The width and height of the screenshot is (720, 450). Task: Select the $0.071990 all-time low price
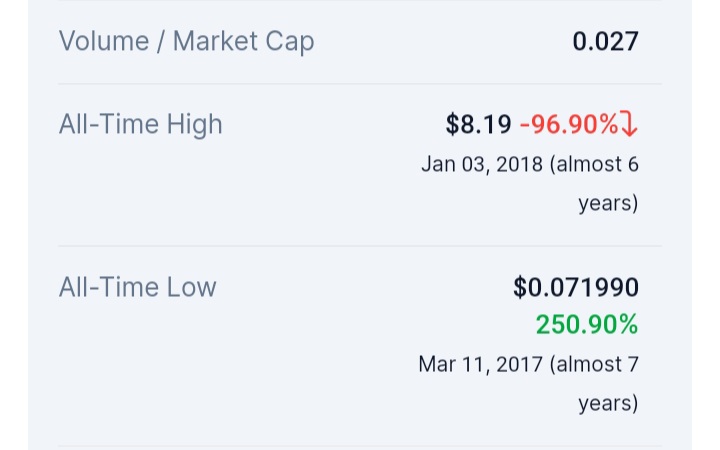point(575,288)
